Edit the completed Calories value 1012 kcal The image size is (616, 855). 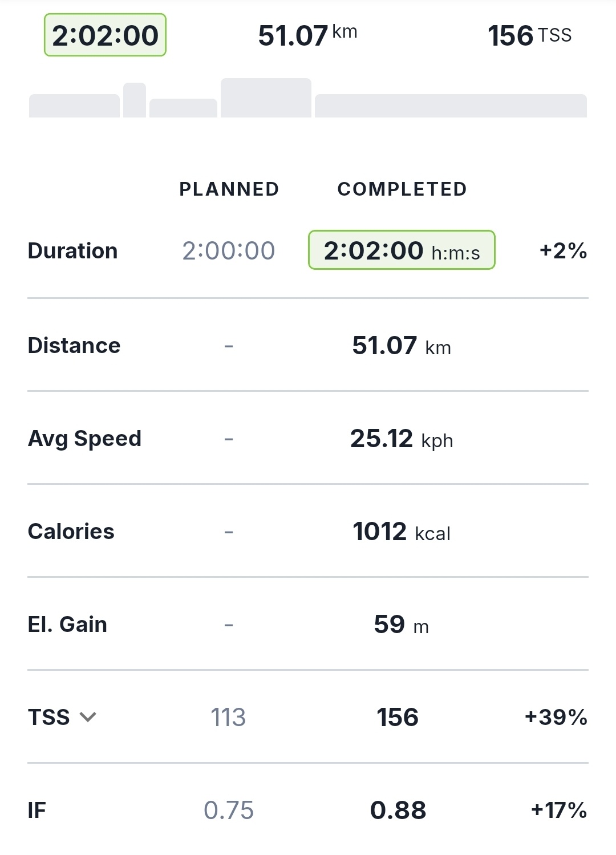[x=402, y=532]
